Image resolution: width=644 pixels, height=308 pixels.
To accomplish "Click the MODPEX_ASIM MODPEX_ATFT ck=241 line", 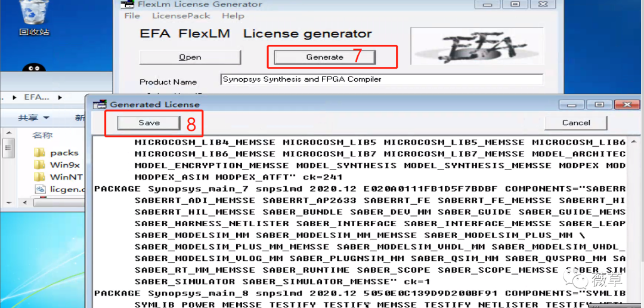I will click(x=239, y=177).
